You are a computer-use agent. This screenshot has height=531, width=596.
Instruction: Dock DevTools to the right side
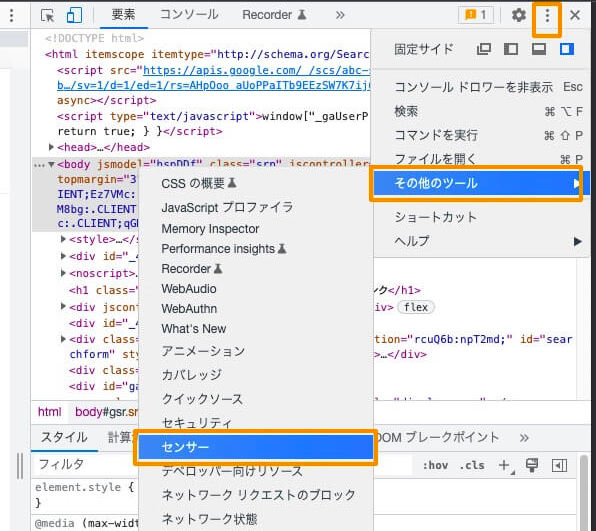point(566,49)
